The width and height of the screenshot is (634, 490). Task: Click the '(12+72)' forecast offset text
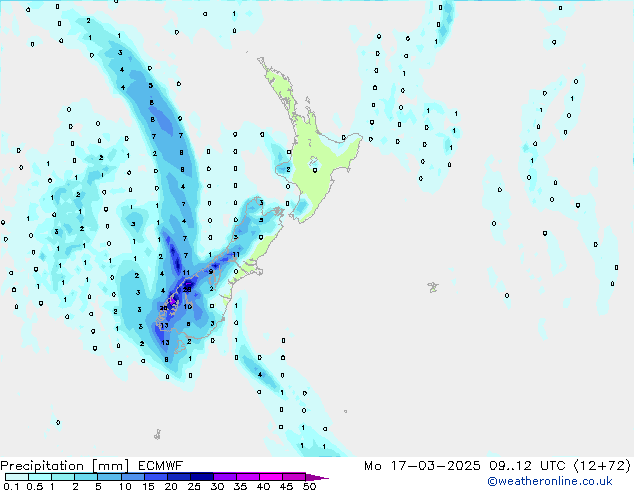point(602,466)
